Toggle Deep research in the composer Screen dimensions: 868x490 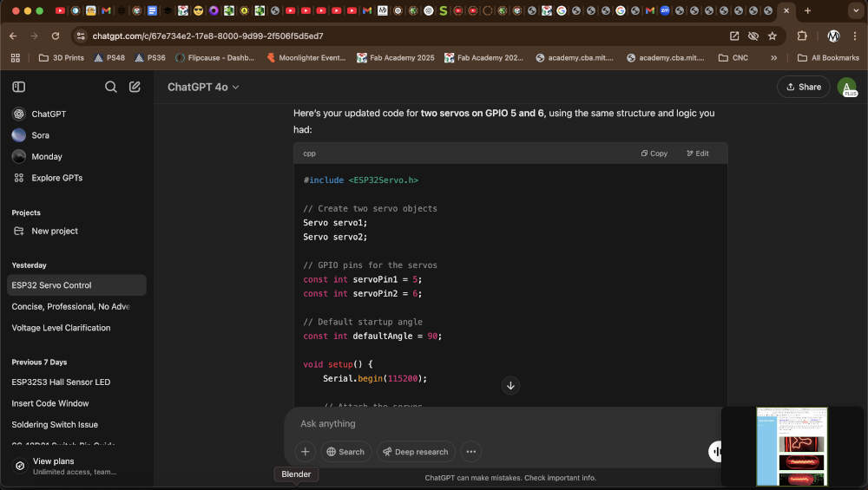(416, 452)
